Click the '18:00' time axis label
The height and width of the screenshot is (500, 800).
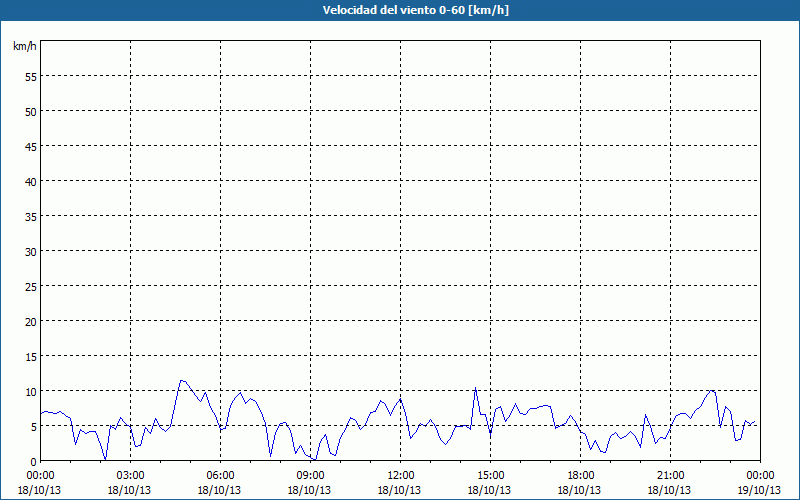[x=580, y=476]
